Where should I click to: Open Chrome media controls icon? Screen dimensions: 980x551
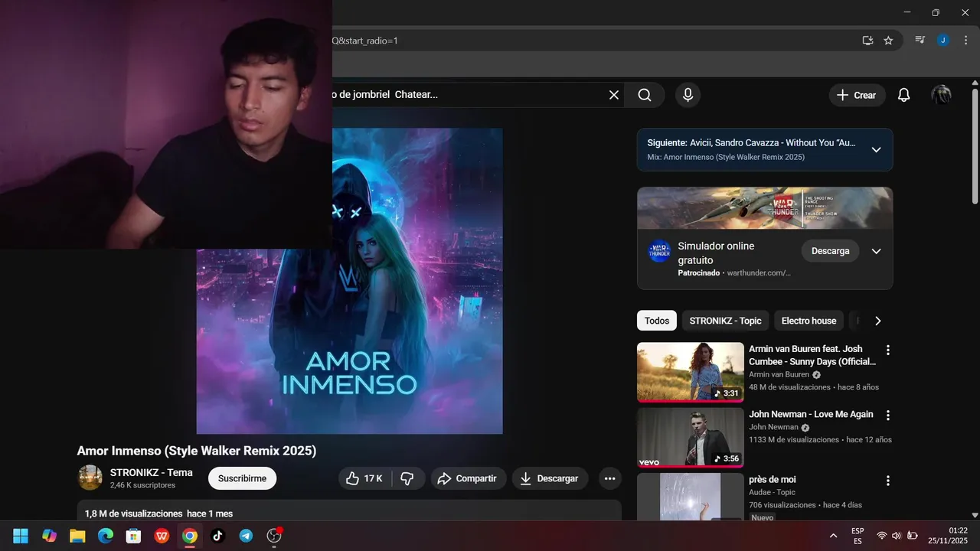coord(920,41)
